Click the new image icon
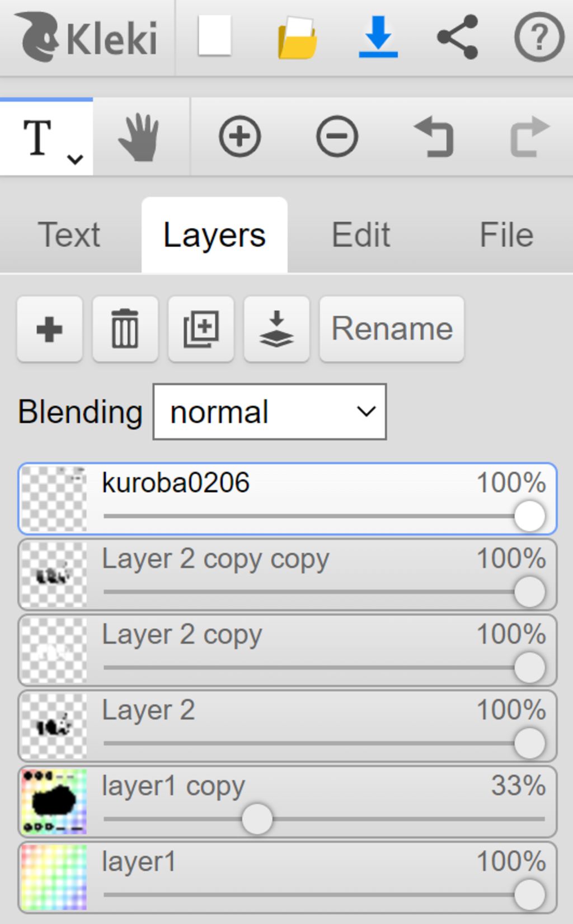Viewport: 573px width, 924px height. pyautogui.click(x=215, y=36)
